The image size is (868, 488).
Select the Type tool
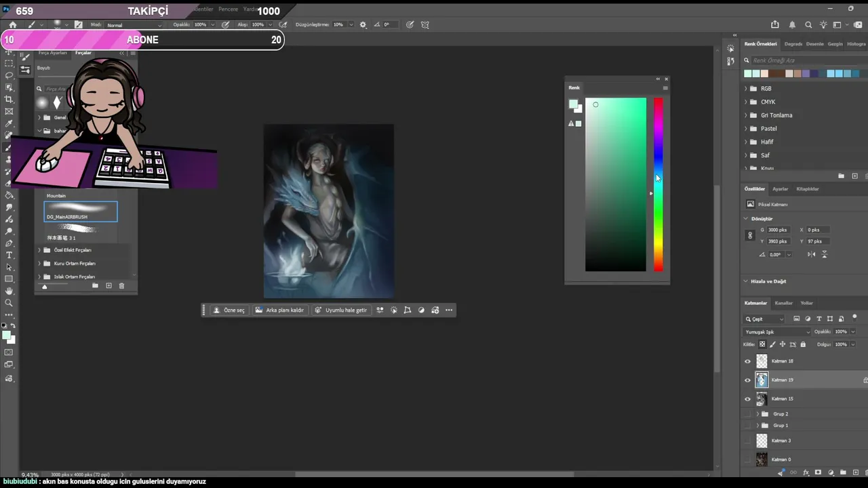point(9,256)
